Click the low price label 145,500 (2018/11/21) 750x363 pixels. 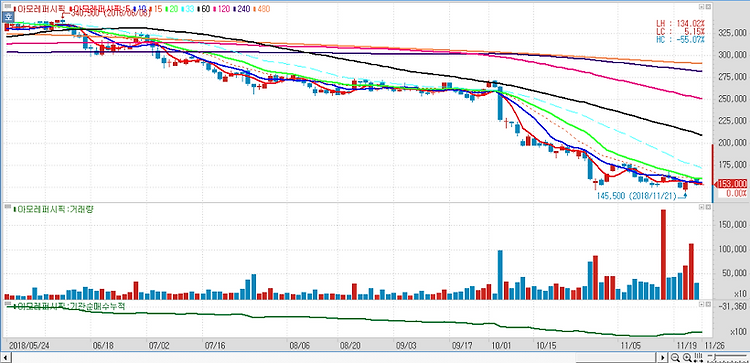637,195
